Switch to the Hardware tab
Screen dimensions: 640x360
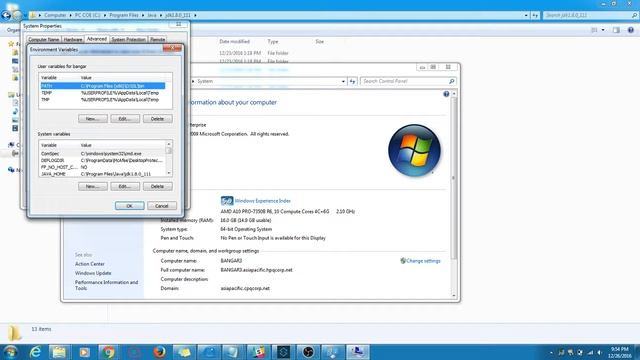73,40
